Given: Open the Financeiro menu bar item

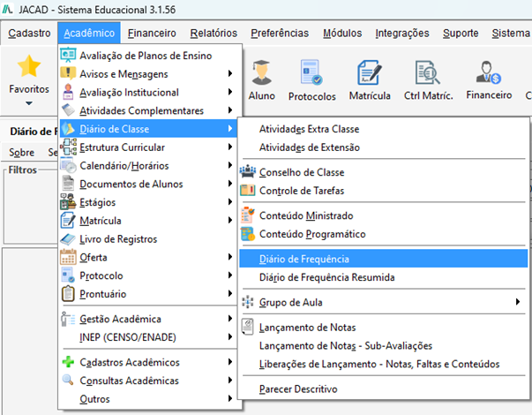Looking at the screenshot, I should 152,34.
